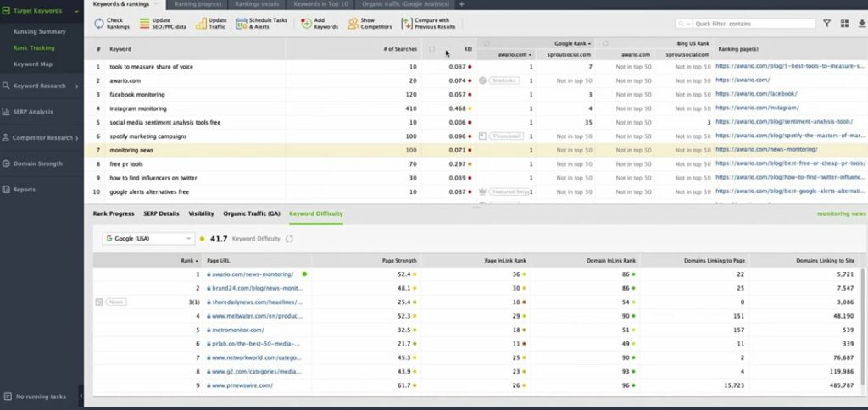The height and width of the screenshot is (410, 868).
Task: Click the Target Keywords sidebar icon
Action: pos(6,10)
